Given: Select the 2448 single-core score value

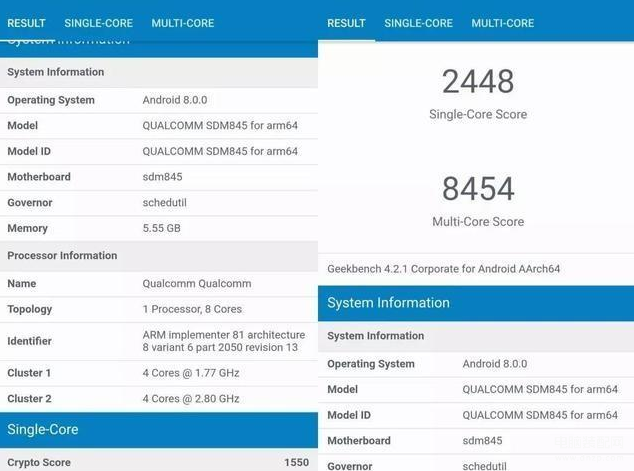Looking at the screenshot, I should 478,81.
